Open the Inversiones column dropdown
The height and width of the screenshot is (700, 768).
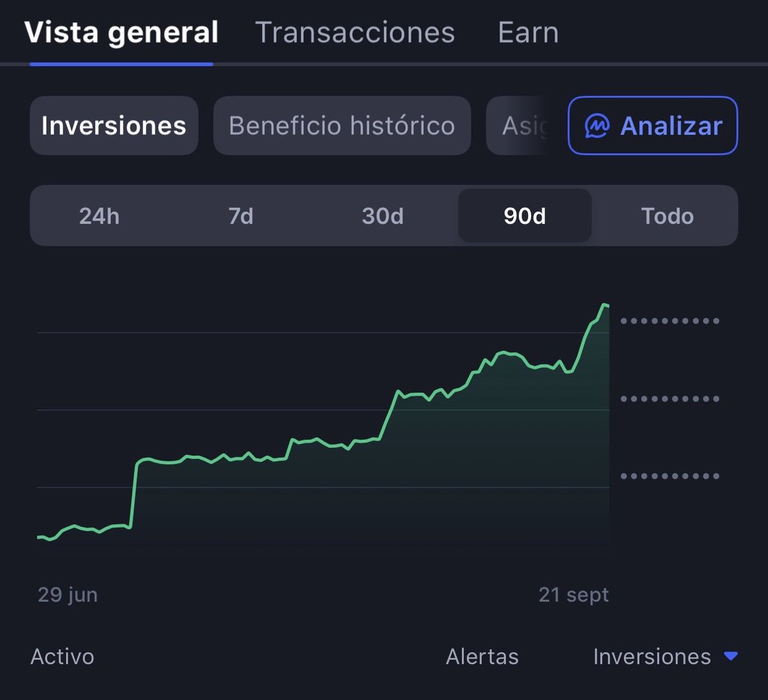pyautogui.click(x=666, y=656)
